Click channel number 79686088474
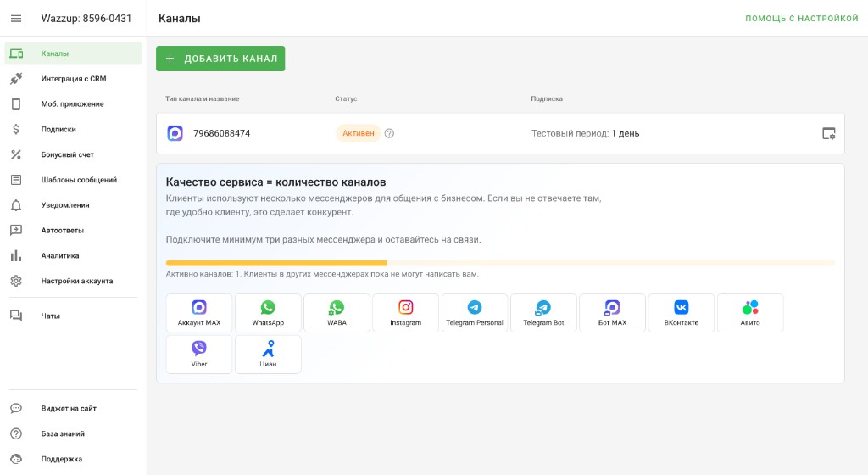The width and height of the screenshot is (868, 475). (221, 133)
